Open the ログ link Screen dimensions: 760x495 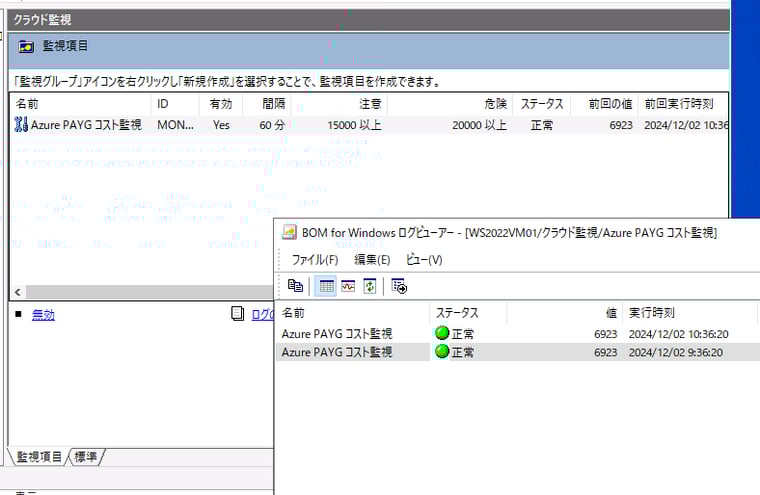pos(262,315)
